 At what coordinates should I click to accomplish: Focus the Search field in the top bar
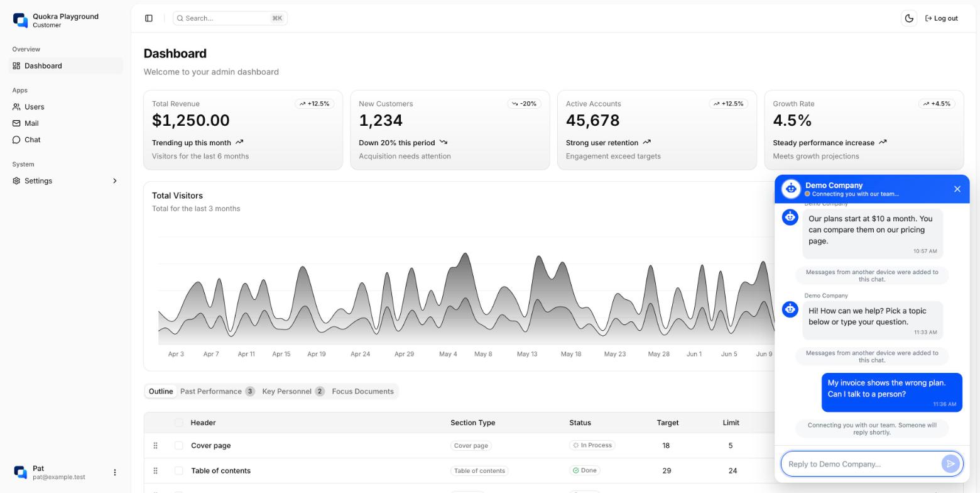[230, 18]
